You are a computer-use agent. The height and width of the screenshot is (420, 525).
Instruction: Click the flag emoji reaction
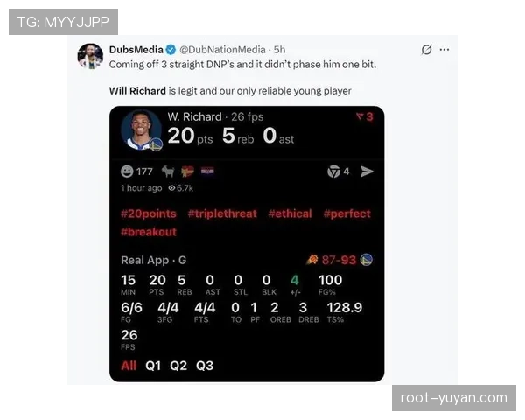pos(207,171)
